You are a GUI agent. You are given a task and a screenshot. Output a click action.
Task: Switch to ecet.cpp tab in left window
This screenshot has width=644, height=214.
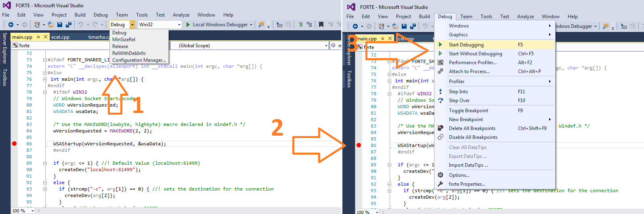click(60, 37)
